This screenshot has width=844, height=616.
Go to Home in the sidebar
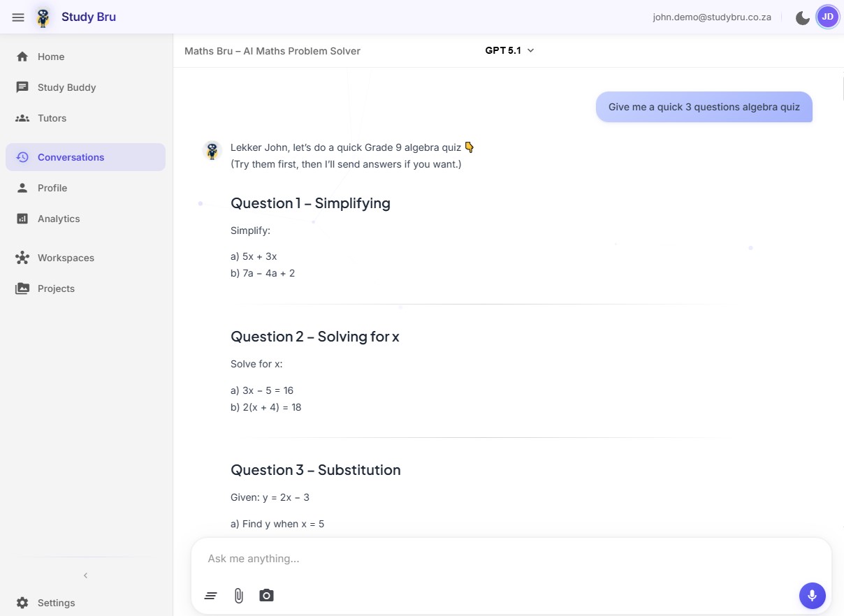(x=50, y=57)
